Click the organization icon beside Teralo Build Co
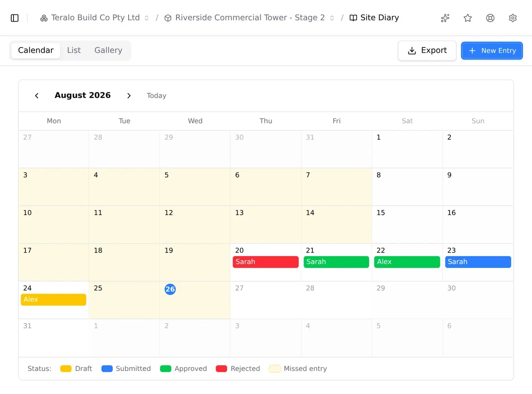Image resolution: width=532 pixels, height=394 pixels. coord(44,18)
